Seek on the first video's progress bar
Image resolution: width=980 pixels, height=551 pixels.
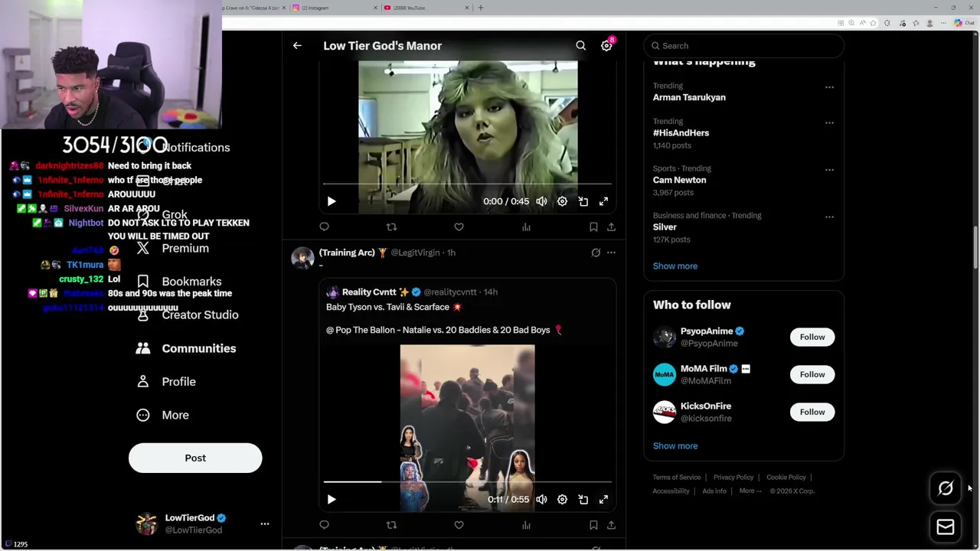click(x=467, y=184)
